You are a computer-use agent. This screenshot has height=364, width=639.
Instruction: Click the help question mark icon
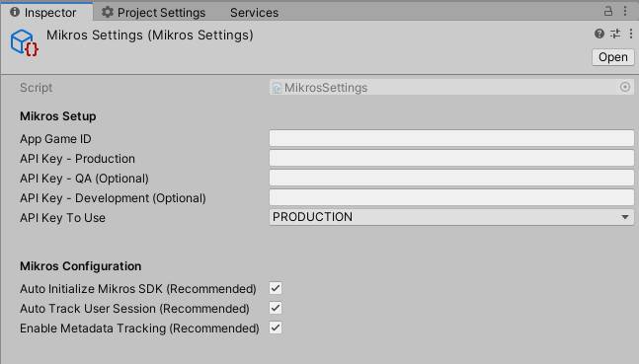tap(599, 34)
